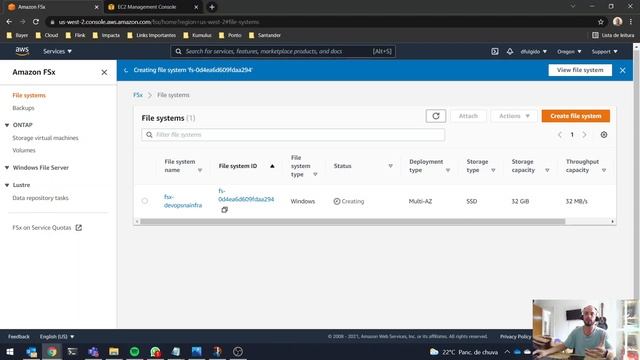Open the Services dropdown menu
640x360 pixels.
58,51
